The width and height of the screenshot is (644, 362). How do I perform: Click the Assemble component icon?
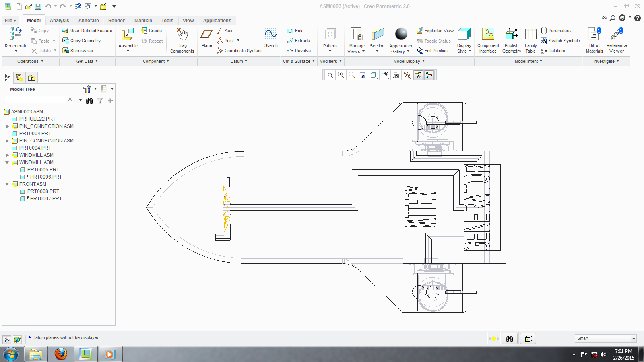click(128, 35)
